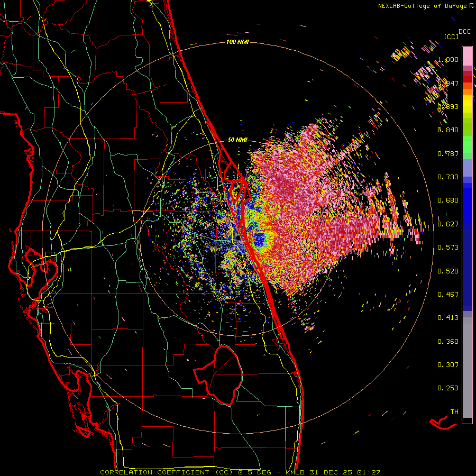This screenshot has width=476, height=476.
Task: Pick the lavender band on color scale
Action: point(467,168)
